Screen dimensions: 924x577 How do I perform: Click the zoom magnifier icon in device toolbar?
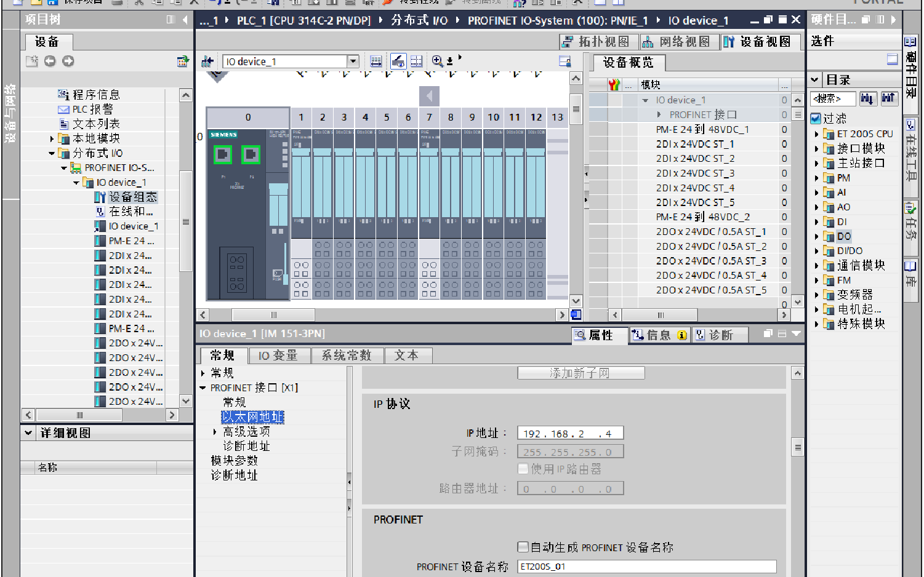(x=437, y=61)
